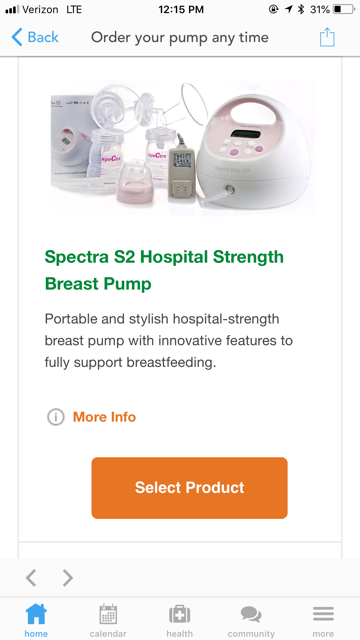Tap the Back text link

pos(43,38)
